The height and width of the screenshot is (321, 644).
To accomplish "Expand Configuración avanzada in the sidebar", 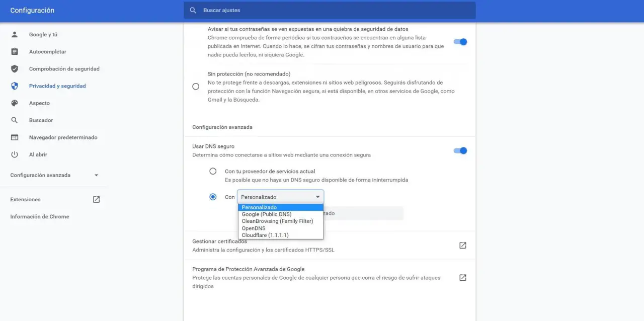I will [54, 175].
